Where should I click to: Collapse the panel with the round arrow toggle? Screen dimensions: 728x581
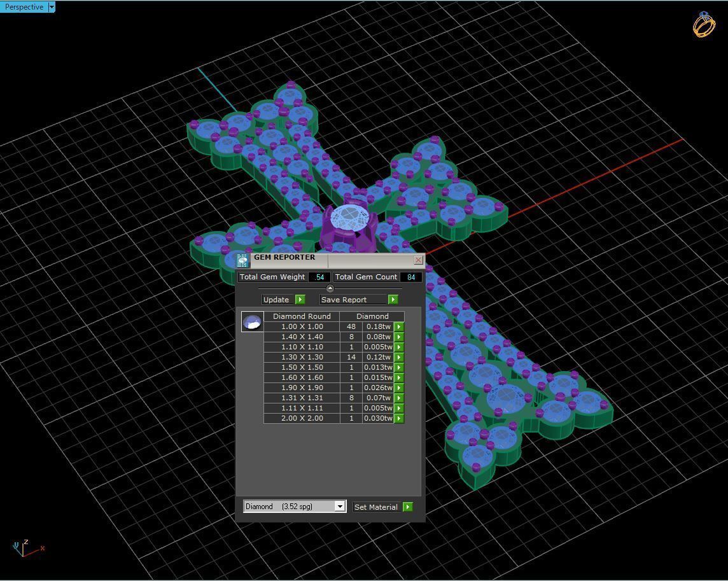point(330,288)
